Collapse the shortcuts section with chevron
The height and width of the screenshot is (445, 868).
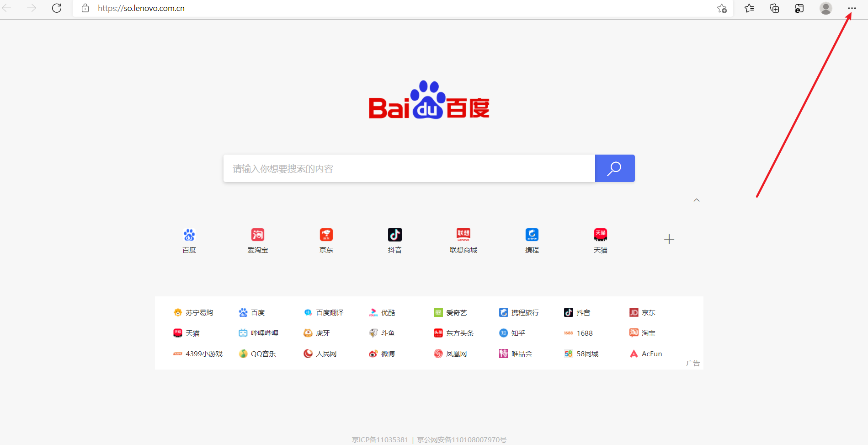[697, 200]
